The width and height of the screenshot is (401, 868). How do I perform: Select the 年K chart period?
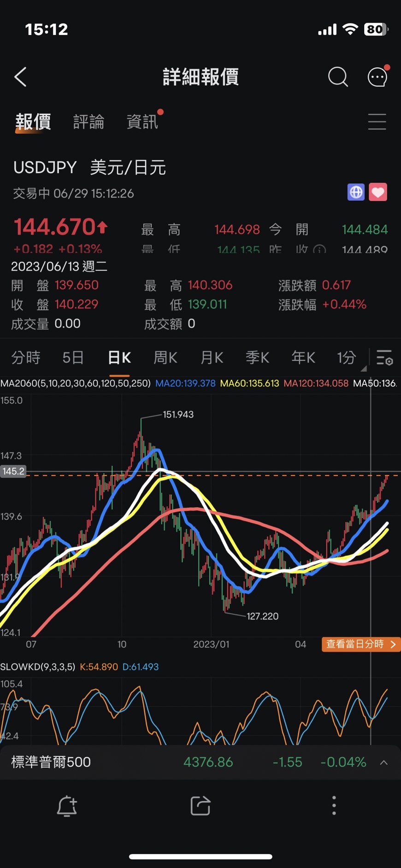click(303, 358)
